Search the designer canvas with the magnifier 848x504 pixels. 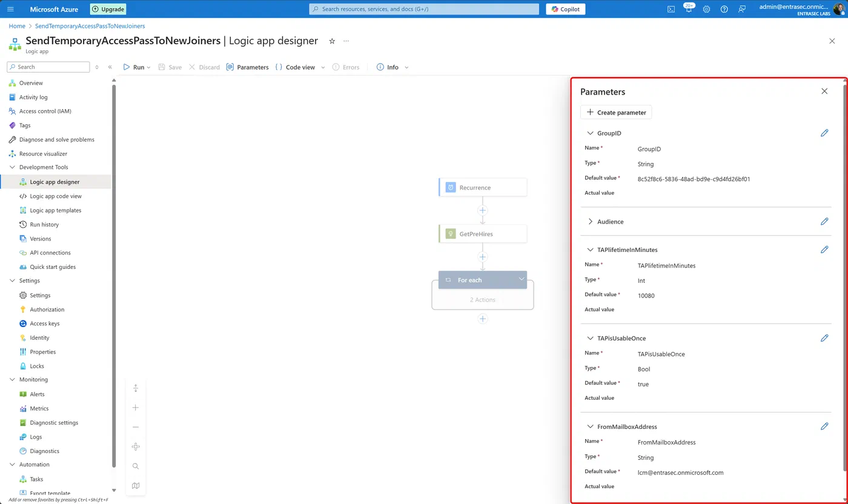pyautogui.click(x=136, y=466)
